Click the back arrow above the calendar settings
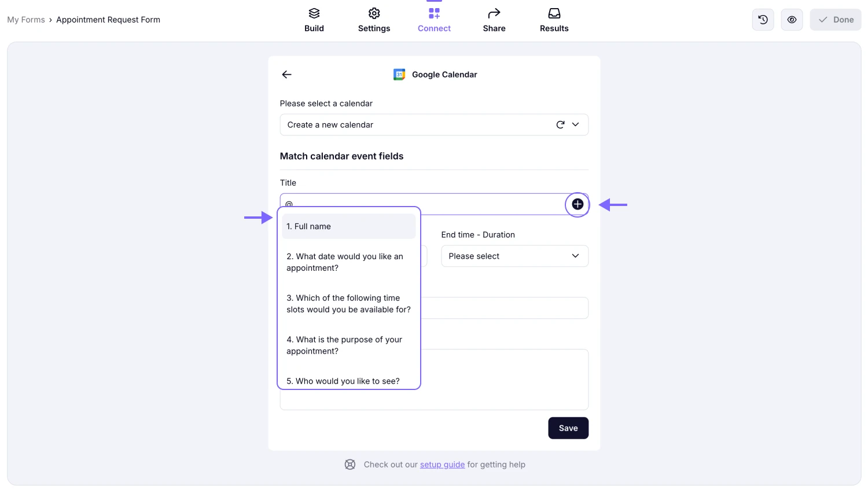 (286, 74)
